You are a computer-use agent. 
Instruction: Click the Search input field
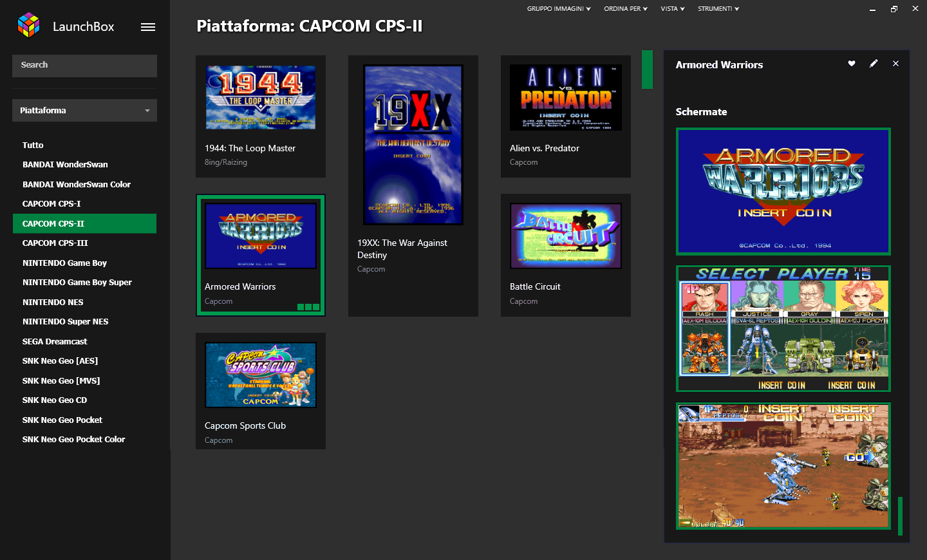click(84, 66)
